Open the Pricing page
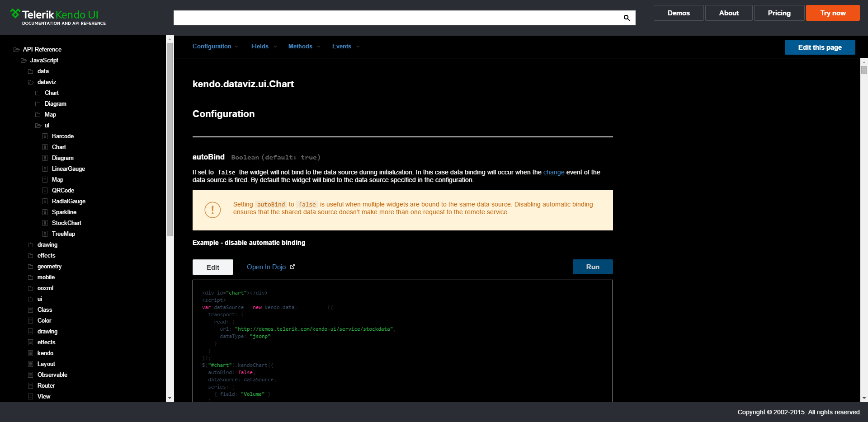Image resolution: width=868 pixels, height=422 pixels. coord(779,13)
